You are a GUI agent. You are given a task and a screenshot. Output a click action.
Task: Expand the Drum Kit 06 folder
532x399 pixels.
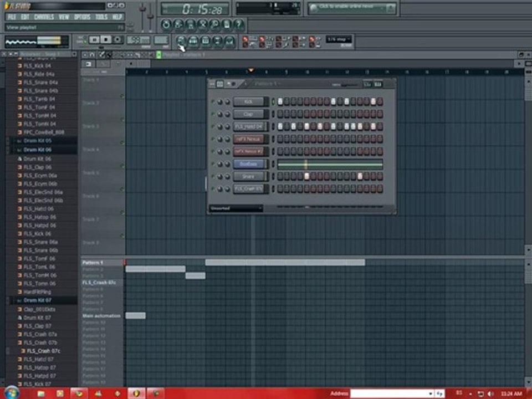click(x=37, y=149)
